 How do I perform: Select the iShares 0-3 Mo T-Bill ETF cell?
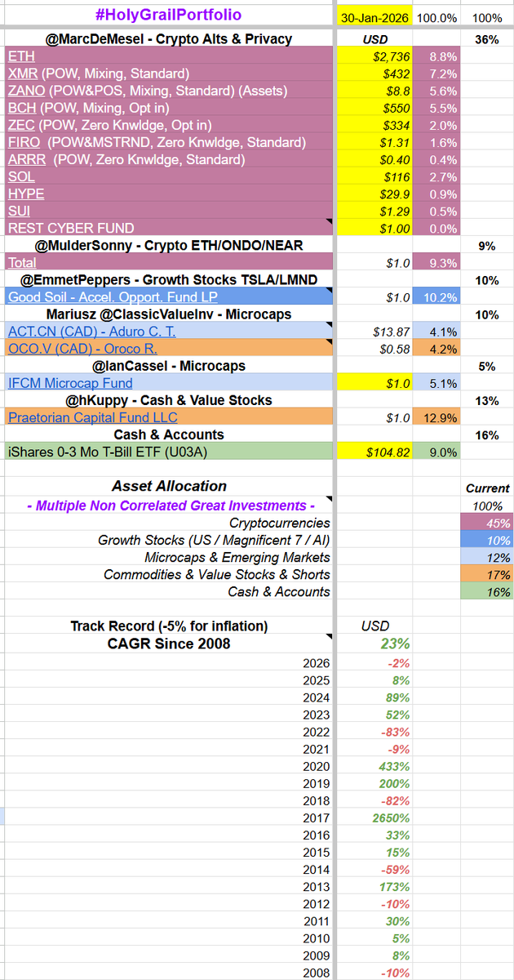coord(170,452)
